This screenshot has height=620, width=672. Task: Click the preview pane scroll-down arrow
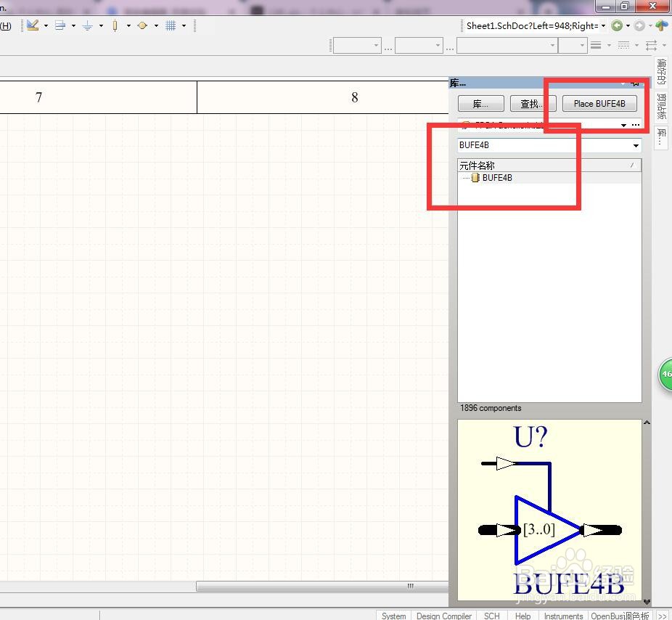pyautogui.click(x=647, y=602)
